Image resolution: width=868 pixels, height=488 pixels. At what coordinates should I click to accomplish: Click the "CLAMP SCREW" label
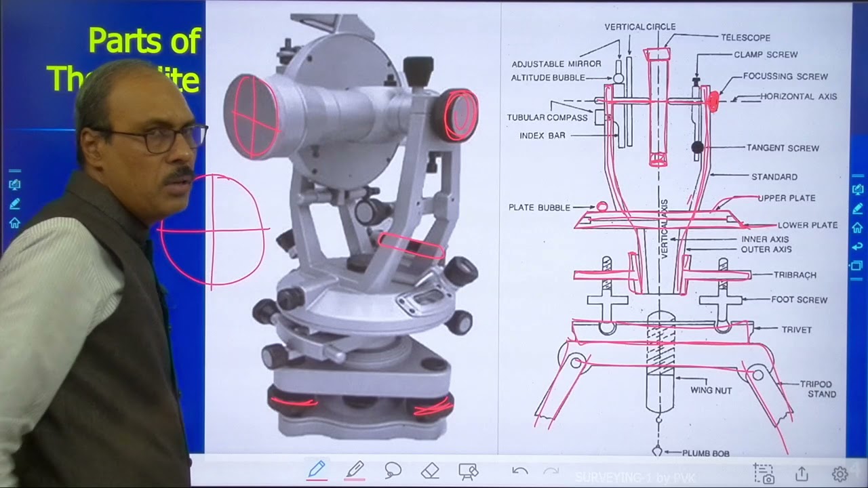click(x=766, y=54)
